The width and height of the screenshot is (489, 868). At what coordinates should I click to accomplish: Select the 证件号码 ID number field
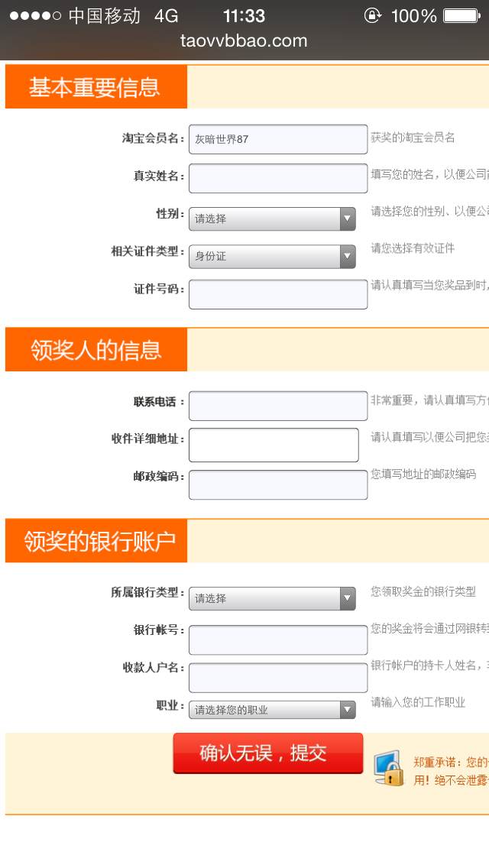tap(278, 294)
